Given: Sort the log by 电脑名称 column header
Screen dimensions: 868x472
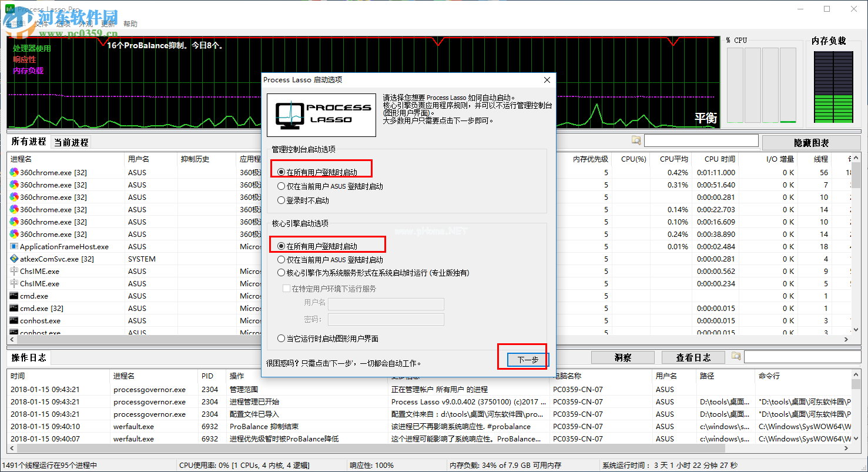Looking at the screenshot, I should coord(601,376).
